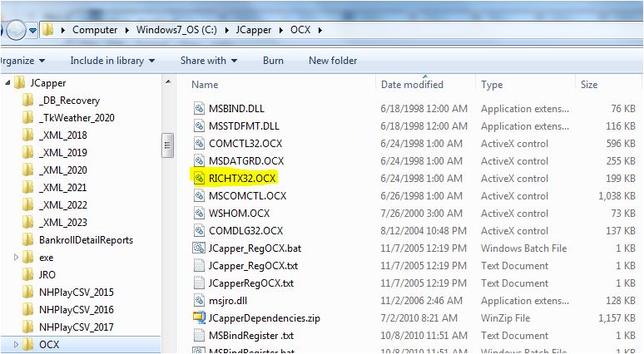Collapse the JCapper tree node

7,83
